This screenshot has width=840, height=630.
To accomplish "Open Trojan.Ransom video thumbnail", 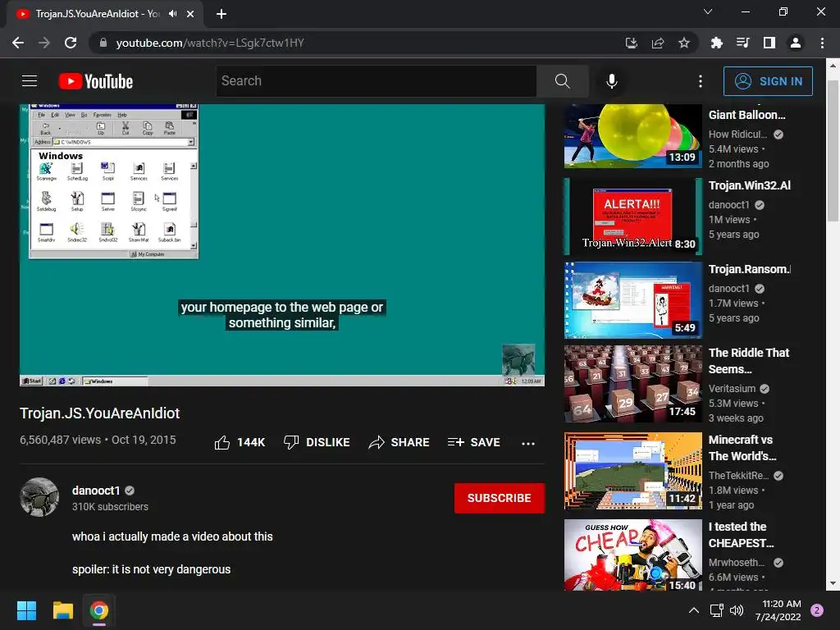I will pyautogui.click(x=633, y=300).
